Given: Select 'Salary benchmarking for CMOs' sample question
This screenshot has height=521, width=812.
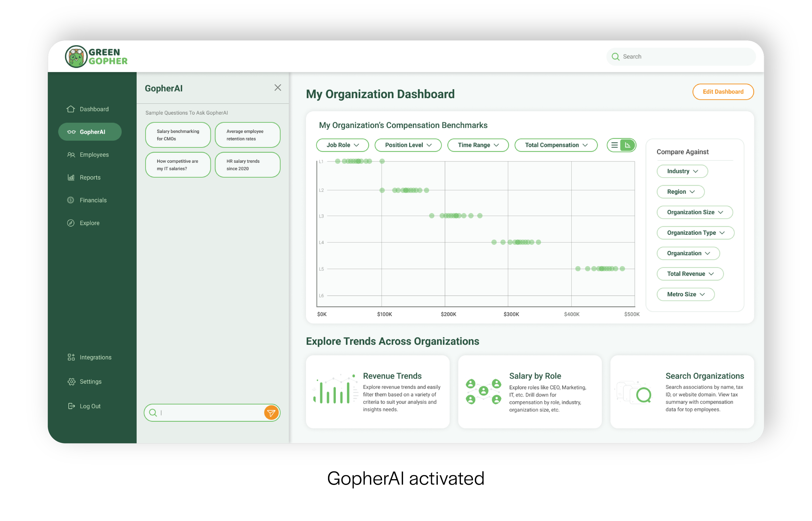Looking at the screenshot, I should [178, 135].
